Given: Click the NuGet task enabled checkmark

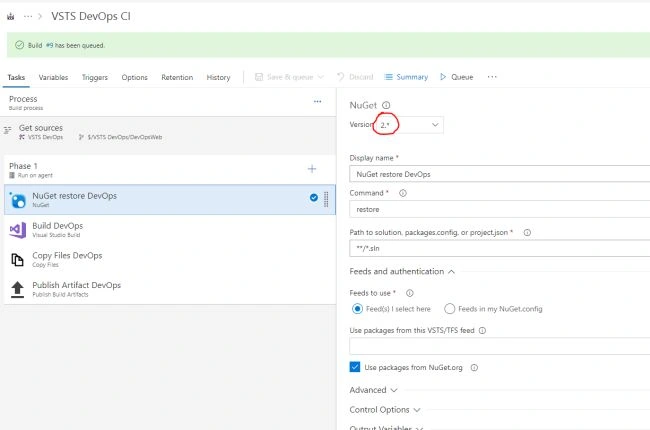Looking at the screenshot, I should tap(314, 198).
